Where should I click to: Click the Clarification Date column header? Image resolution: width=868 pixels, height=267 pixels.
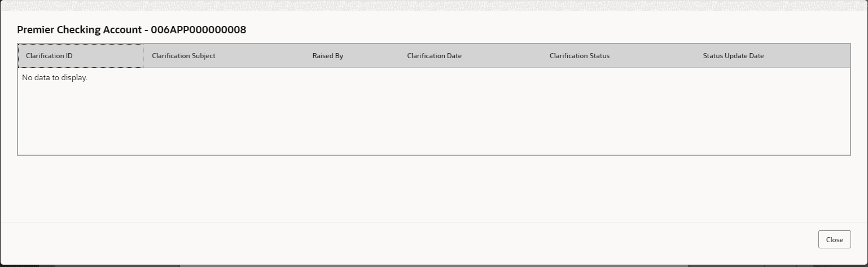[434, 56]
